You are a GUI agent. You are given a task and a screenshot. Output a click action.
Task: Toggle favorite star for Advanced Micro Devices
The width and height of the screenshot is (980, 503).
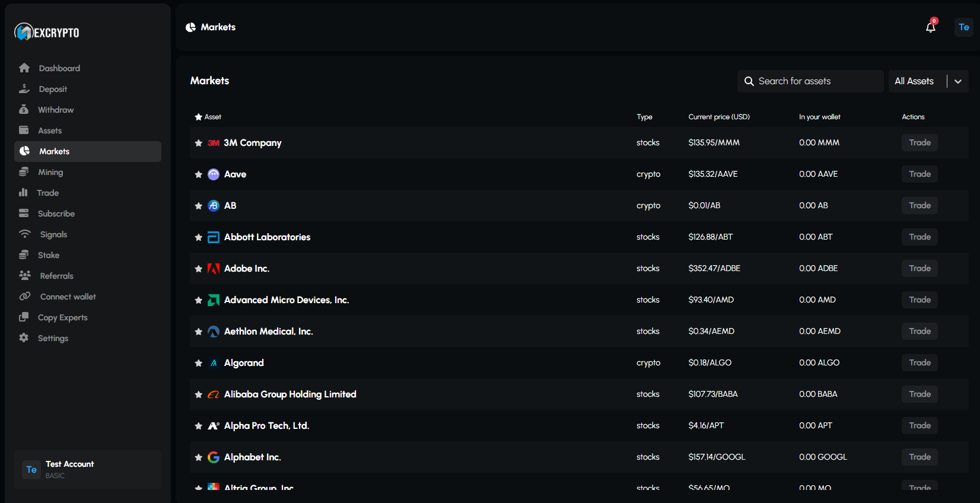tap(199, 300)
